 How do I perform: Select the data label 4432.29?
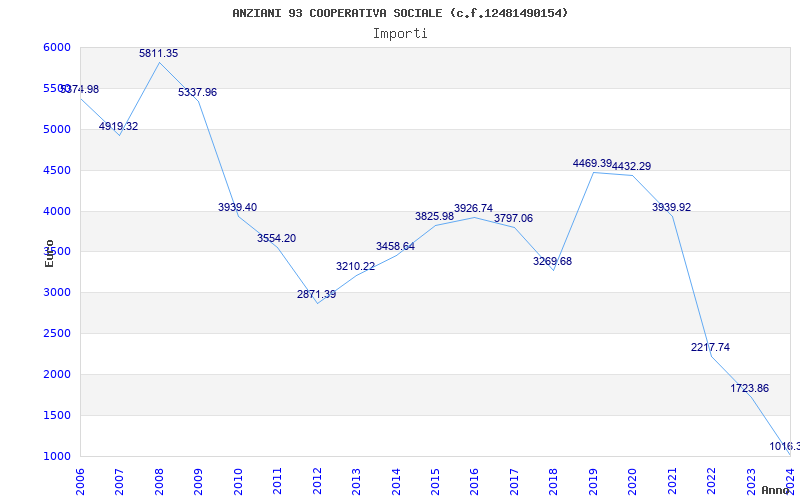632,166
